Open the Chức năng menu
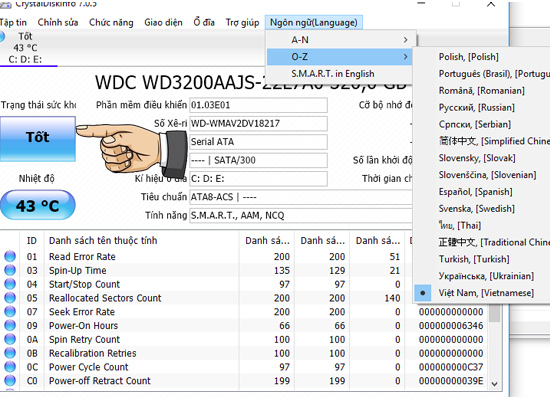 (111, 22)
